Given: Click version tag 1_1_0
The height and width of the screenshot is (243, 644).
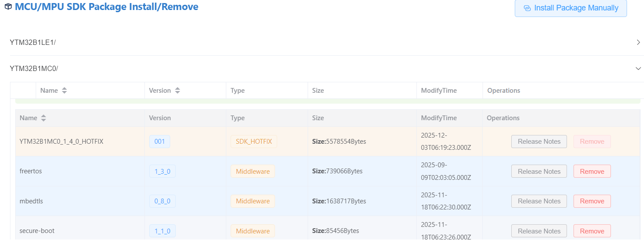Looking at the screenshot, I should click(162, 231).
